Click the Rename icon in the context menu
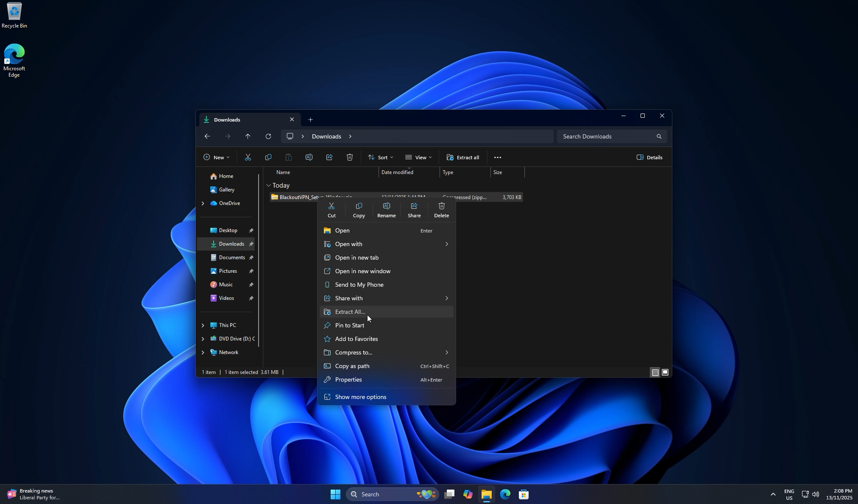Screen dimensions: 858x504 click(x=386, y=210)
